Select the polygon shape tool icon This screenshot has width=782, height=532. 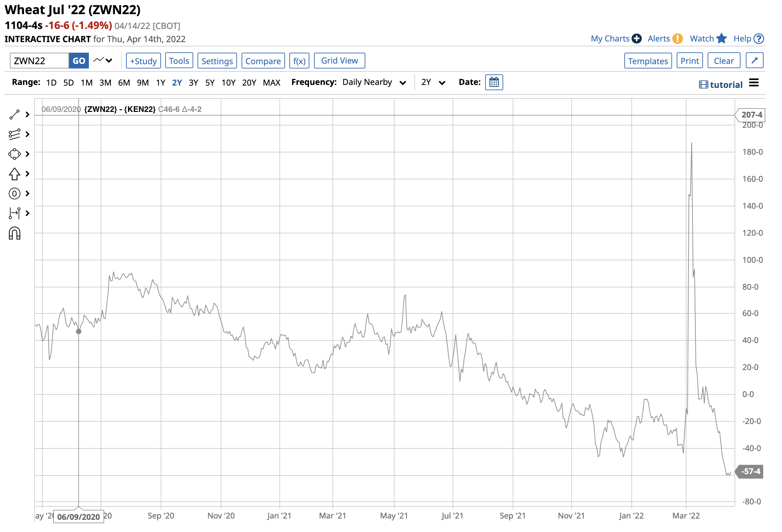[x=14, y=154]
